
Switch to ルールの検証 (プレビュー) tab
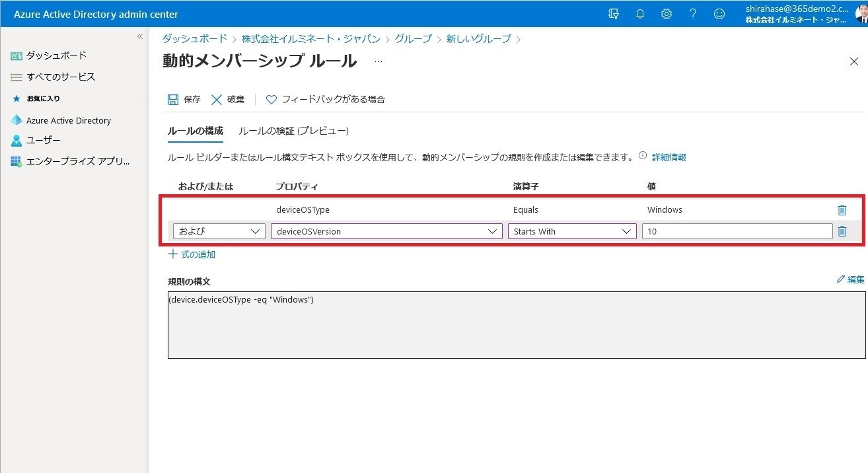pyautogui.click(x=294, y=131)
